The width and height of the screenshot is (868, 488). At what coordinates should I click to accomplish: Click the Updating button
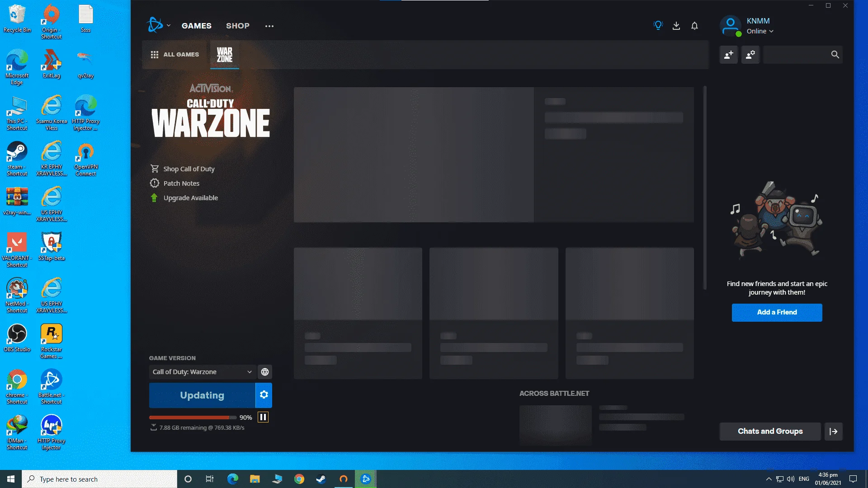tap(202, 395)
